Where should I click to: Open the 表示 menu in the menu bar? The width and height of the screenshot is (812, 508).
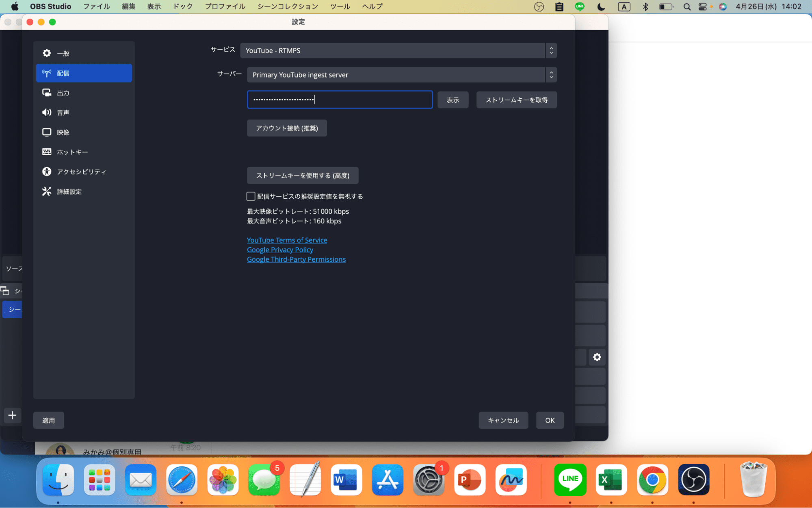(x=154, y=7)
